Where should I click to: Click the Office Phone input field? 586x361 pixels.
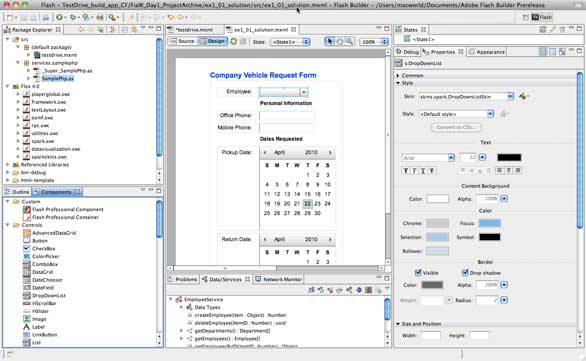coord(287,115)
